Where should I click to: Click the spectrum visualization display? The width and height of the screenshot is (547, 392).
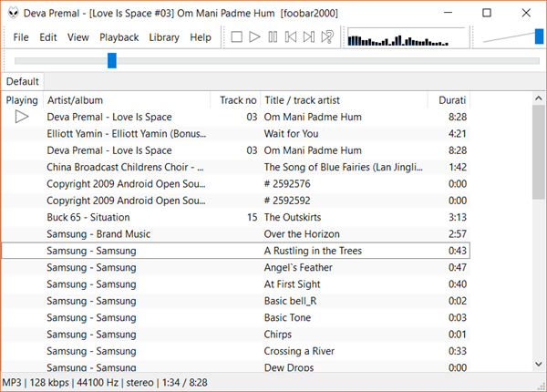click(x=407, y=37)
